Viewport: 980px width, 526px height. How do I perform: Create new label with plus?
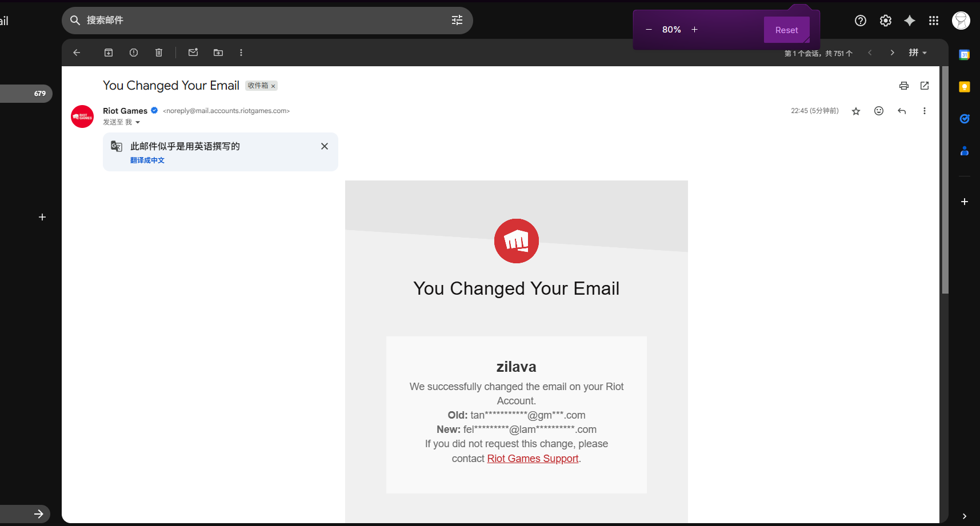(x=42, y=217)
